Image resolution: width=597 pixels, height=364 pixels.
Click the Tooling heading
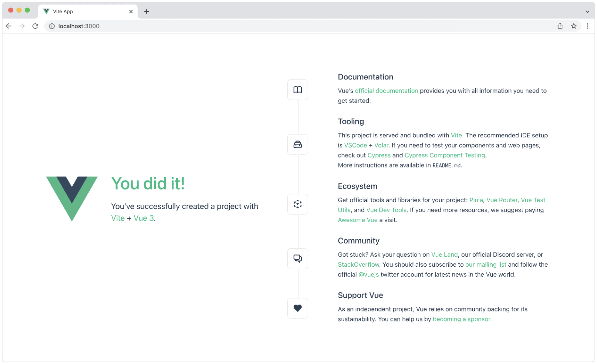(x=351, y=121)
